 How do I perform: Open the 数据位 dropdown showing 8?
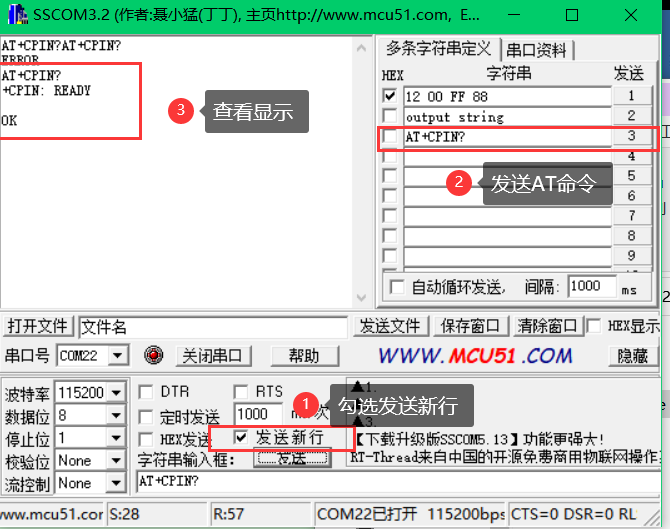coord(116,415)
